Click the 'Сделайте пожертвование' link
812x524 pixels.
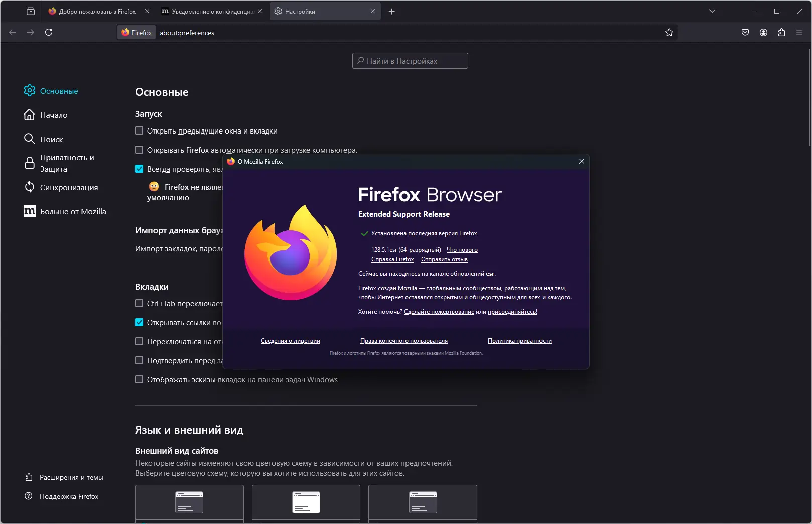(x=439, y=312)
